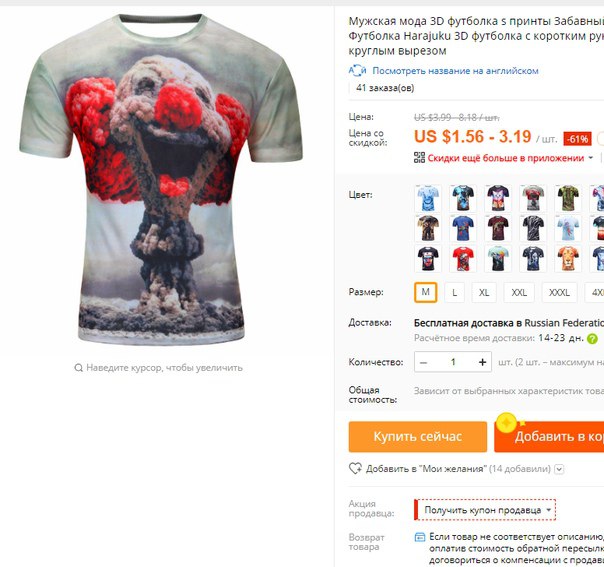Select size M
Image resolution: width=604 pixels, height=567 pixels.
426,292
